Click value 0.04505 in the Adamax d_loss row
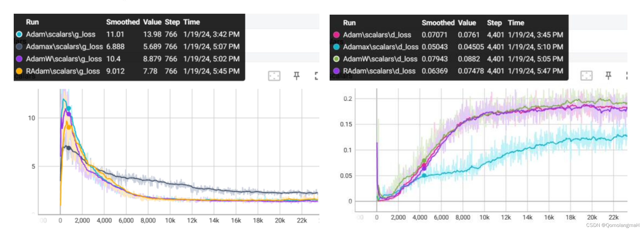The height and width of the screenshot is (231, 644). pyautogui.click(x=471, y=47)
